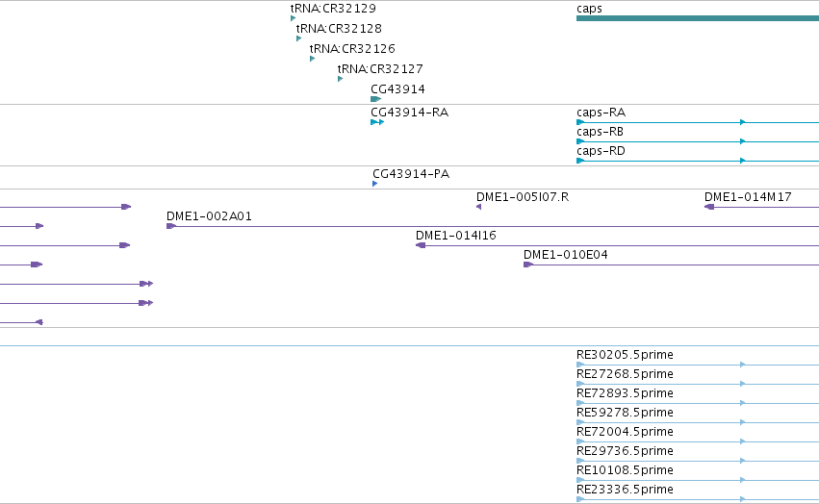The width and height of the screenshot is (819, 504).
Task: Click the RE72004.5prime EST label
Action: pos(625,432)
